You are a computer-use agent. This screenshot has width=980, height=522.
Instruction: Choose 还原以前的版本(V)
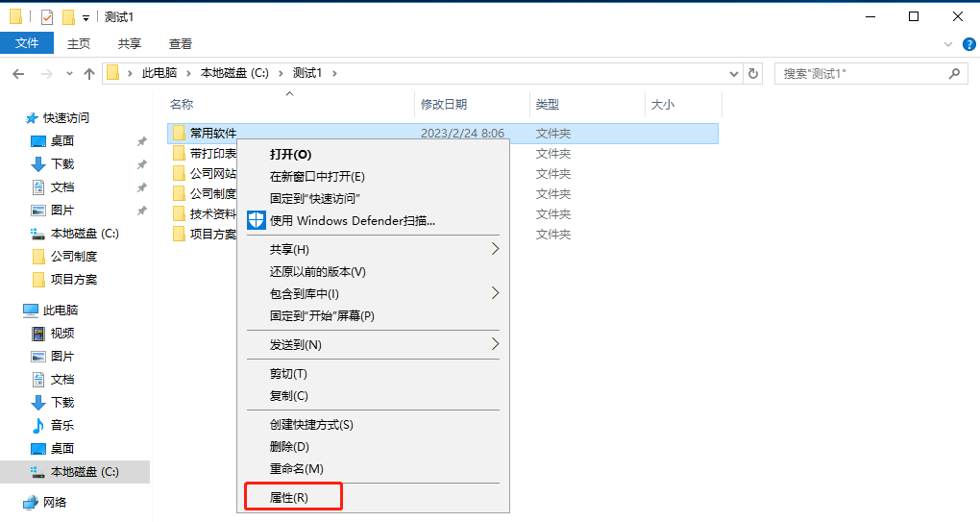(x=374, y=272)
